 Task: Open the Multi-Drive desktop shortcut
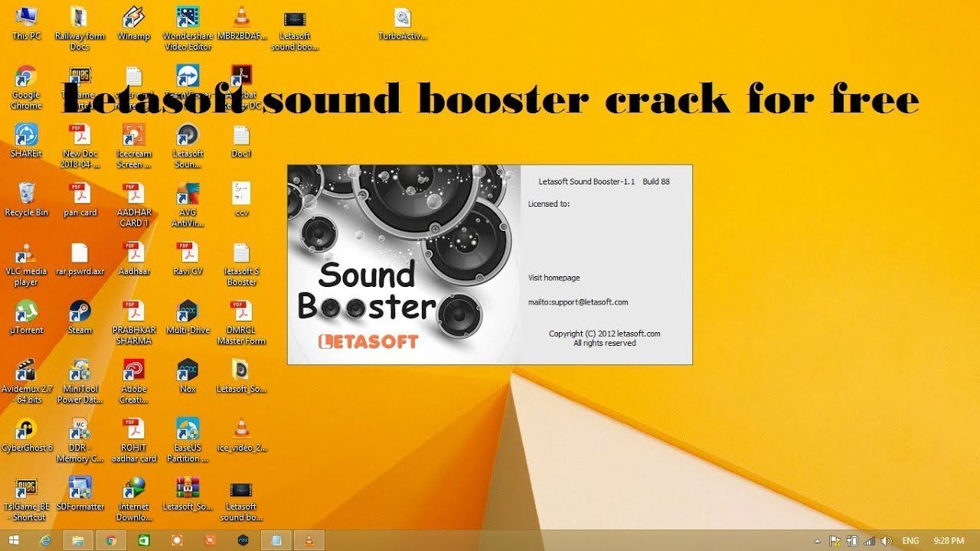point(188,318)
